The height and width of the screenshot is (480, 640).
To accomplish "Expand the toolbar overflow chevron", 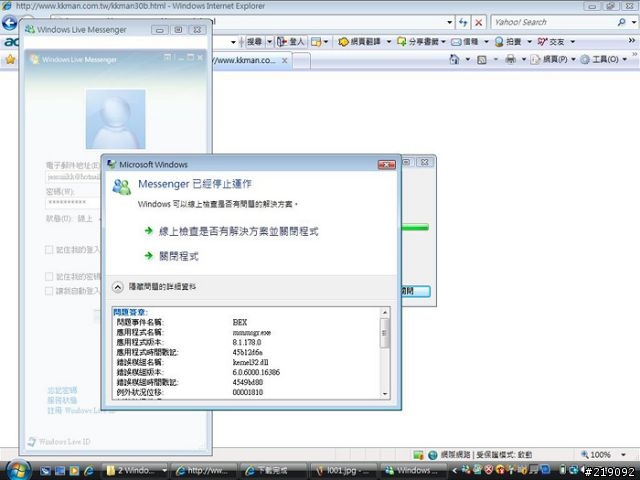I will [632, 40].
